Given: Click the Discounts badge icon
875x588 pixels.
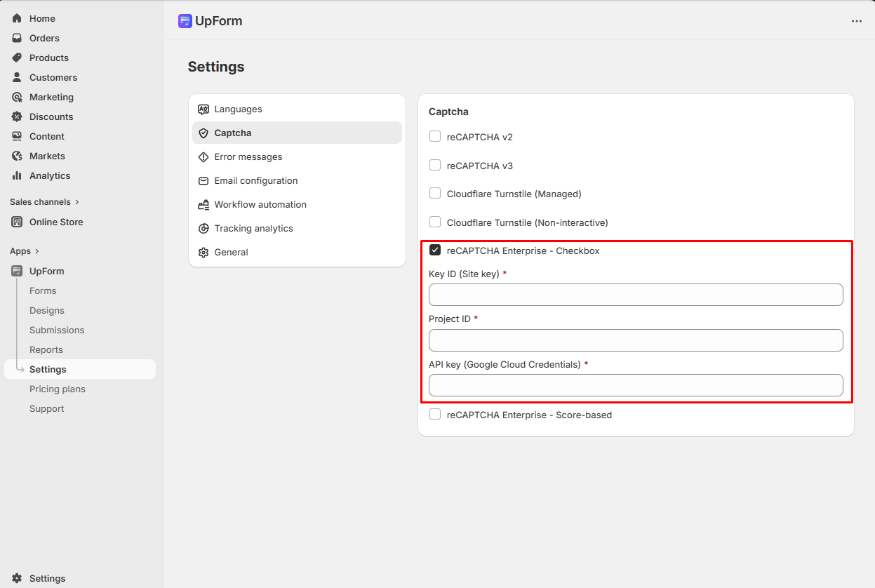Looking at the screenshot, I should [x=17, y=116].
